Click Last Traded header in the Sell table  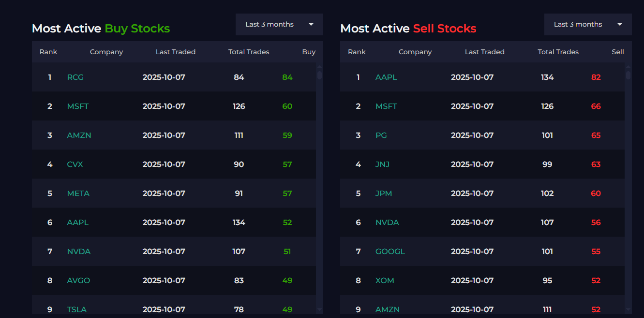click(x=485, y=52)
